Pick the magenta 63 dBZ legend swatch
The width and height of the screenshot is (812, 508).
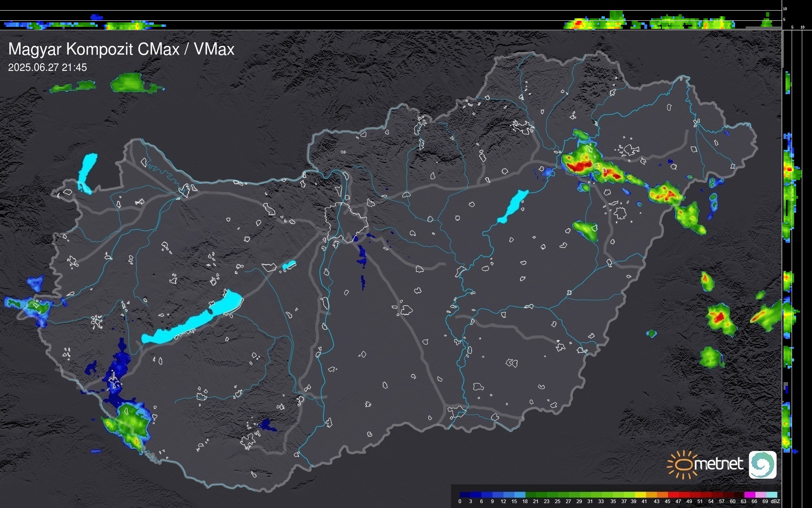[749, 495]
